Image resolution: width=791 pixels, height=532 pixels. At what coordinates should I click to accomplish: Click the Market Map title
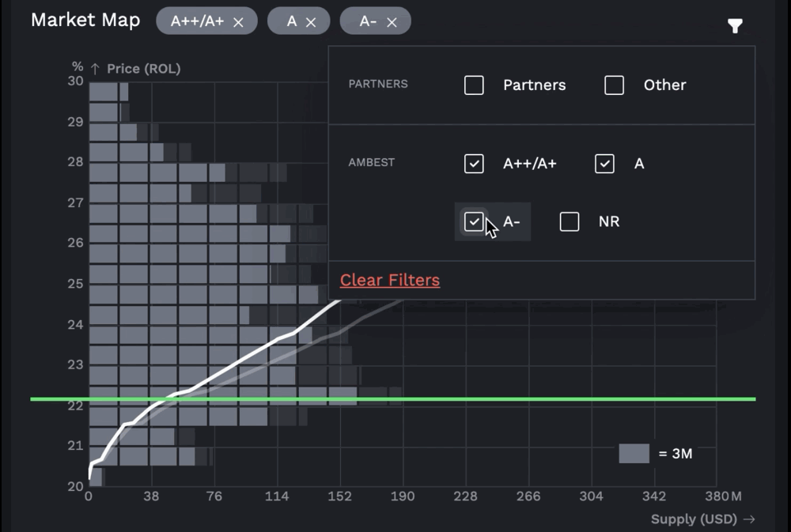tap(85, 21)
